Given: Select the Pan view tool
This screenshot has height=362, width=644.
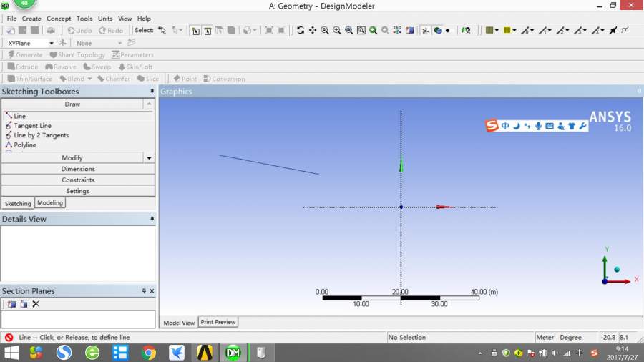Looking at the screenshot, I should coord(313,30).
